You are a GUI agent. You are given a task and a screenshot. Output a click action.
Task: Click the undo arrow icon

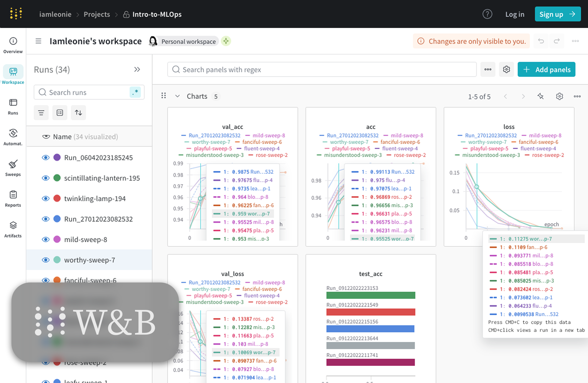coord(541,41)
